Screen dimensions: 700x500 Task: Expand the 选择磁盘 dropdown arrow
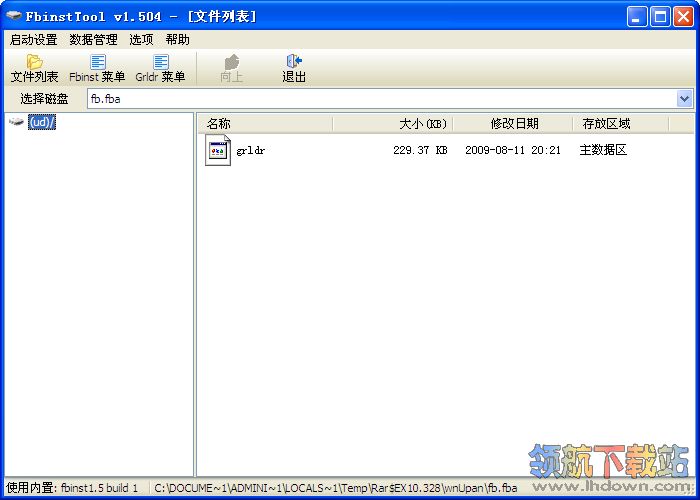(684, 99)
